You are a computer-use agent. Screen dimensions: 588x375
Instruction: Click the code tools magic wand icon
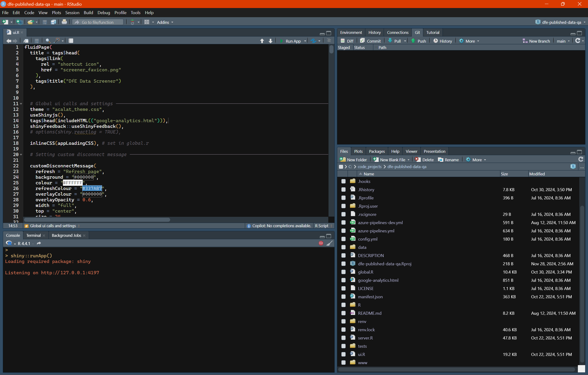(57, 41)
